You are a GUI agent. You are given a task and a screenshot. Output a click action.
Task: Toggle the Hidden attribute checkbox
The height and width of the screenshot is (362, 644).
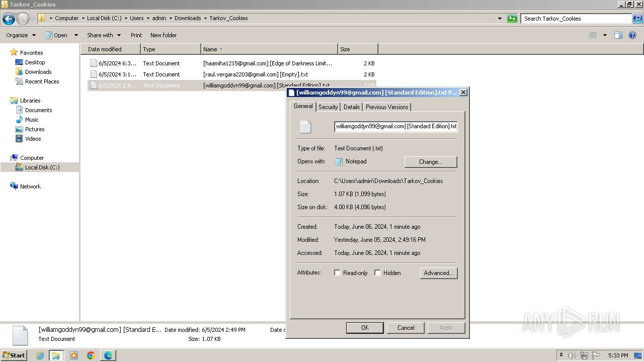(377, 273)
